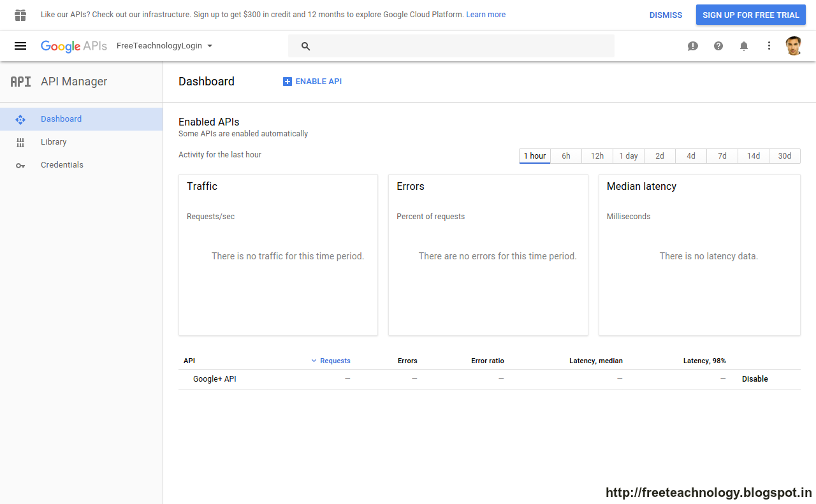Viewport: 816px width, 504px height.
Task: Click the Library sidebar icon
Action: click(x=20, y=142)
